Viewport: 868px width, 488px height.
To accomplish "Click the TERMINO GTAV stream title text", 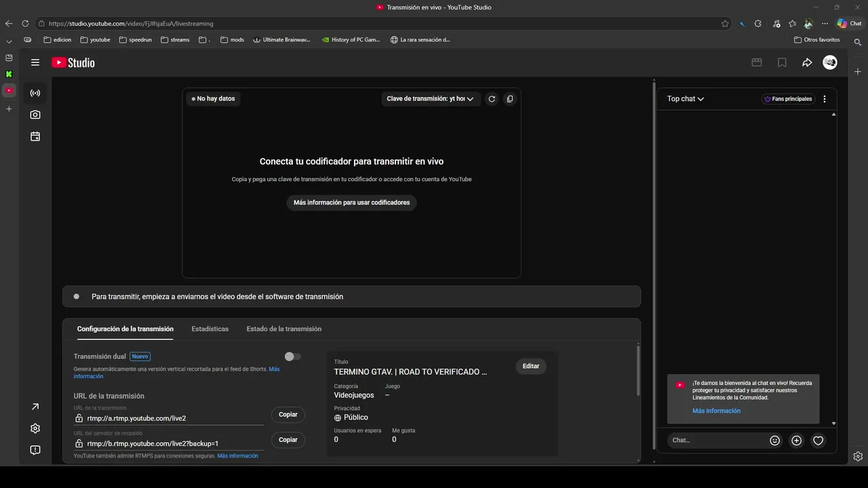I will click(x=410, y=372).
